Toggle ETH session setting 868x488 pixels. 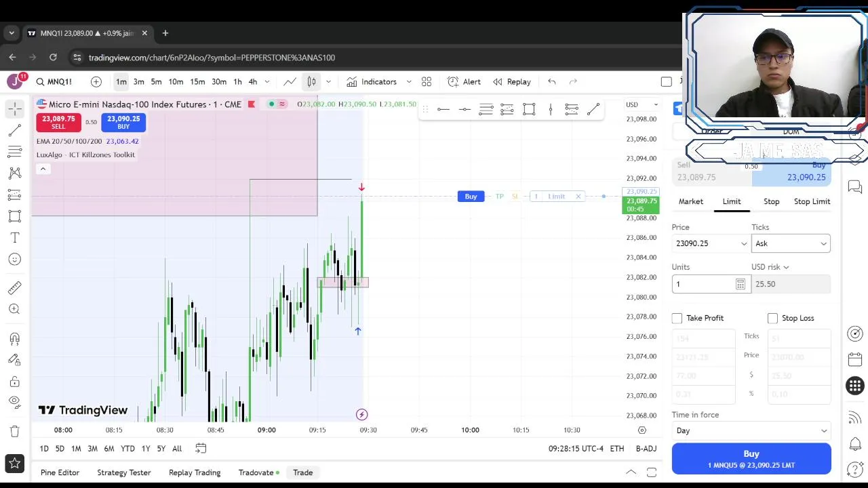point(617,449)
